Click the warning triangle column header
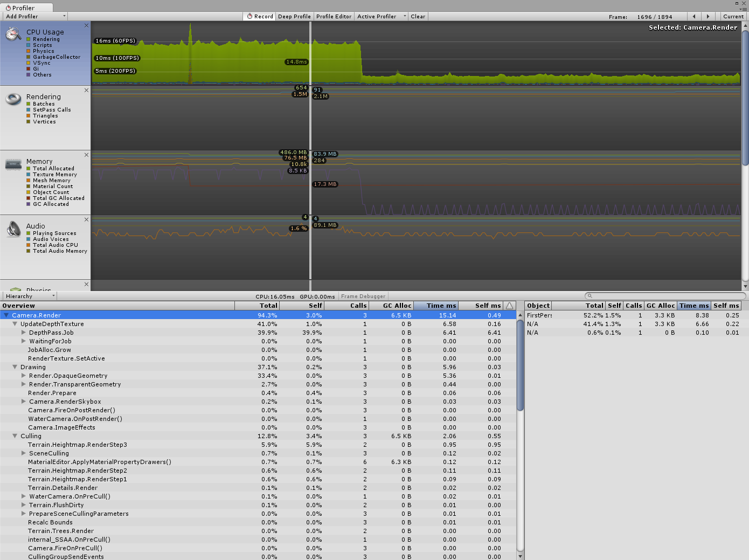Image resolution: width=749 pixels, height=560 pixels. tap(509, 306)
